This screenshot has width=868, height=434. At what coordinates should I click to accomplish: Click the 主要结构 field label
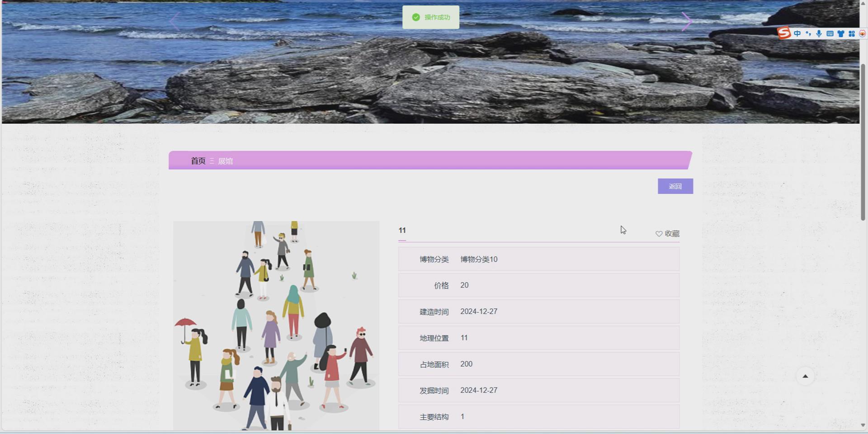[434, 416]
